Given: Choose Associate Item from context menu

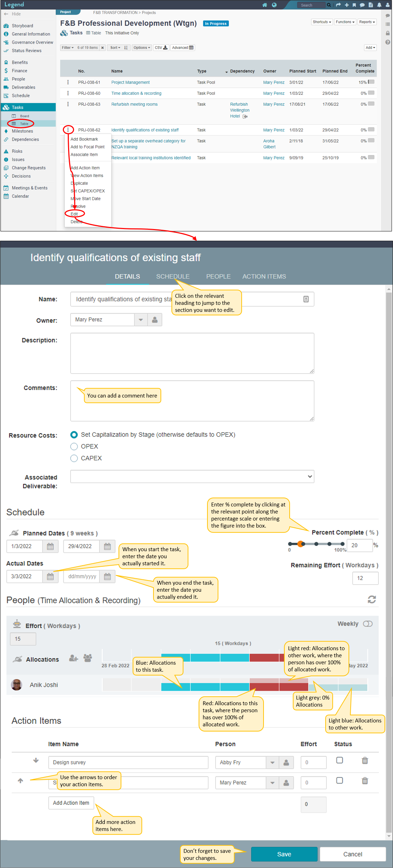Looking at the screenshot, I should pyautogui.click(x=84, y=155).
